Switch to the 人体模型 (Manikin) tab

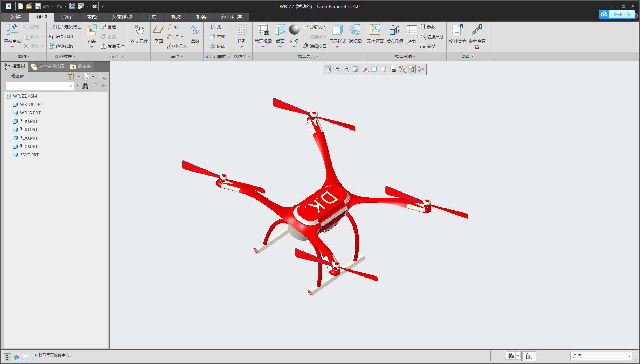[x=122, y=17]
